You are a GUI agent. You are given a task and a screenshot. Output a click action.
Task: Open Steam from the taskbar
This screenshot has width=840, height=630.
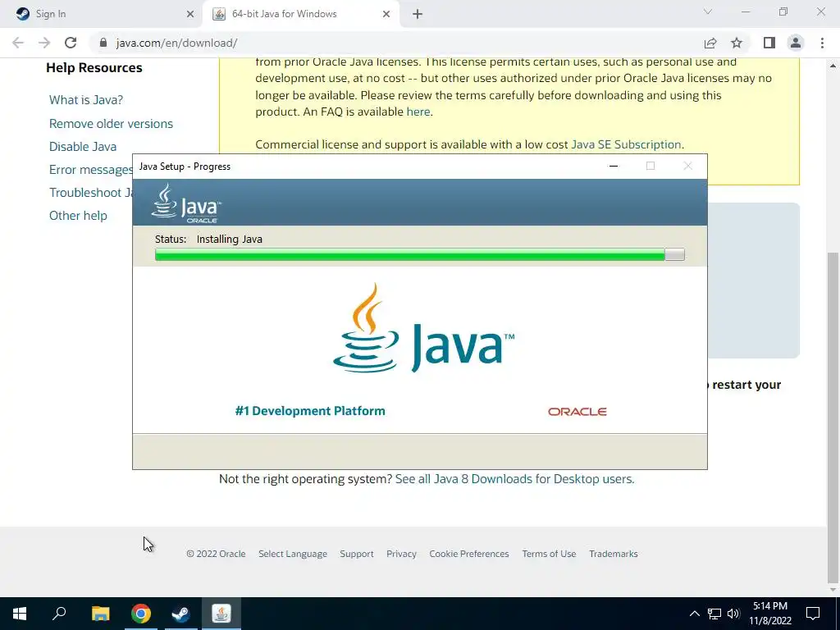[180, 614]
